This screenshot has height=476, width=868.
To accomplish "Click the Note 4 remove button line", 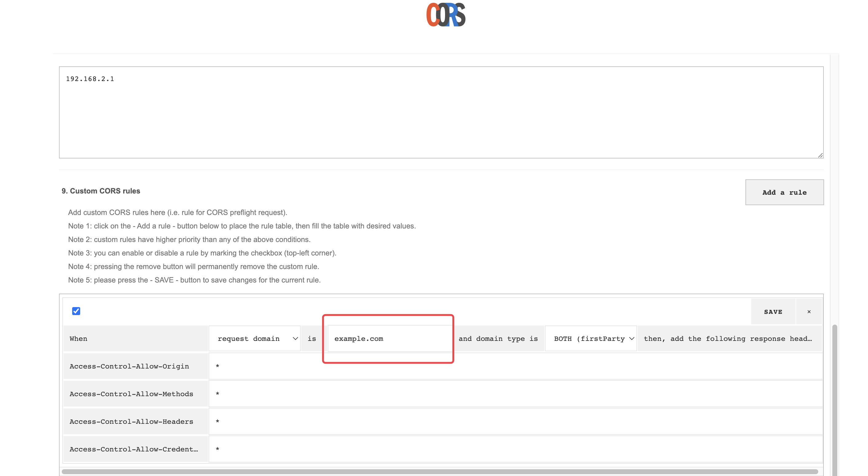I will tap(194, 267).
